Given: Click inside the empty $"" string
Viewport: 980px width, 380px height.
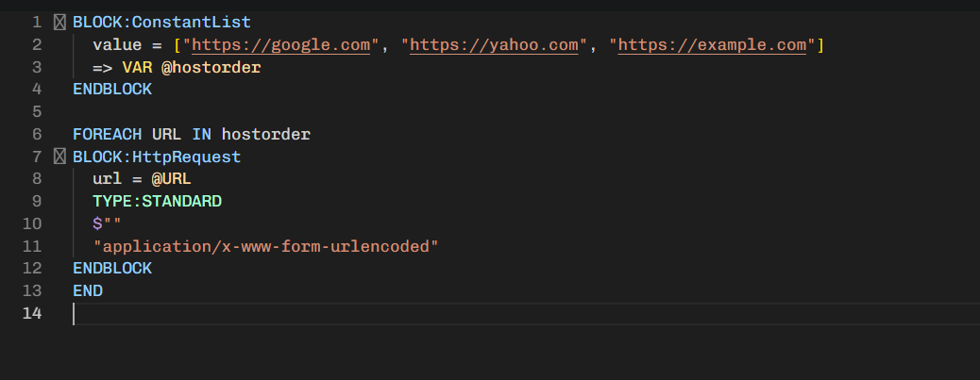Looking at the screenshot, I should [112, 224].
